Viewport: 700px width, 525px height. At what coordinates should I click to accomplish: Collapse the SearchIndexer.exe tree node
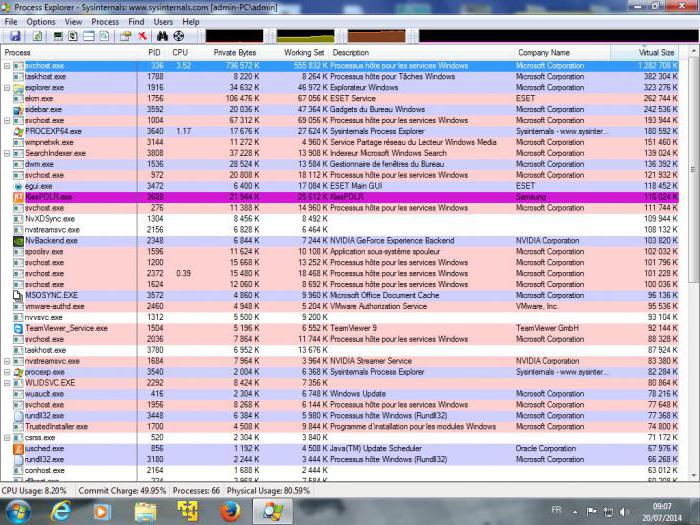7,153
